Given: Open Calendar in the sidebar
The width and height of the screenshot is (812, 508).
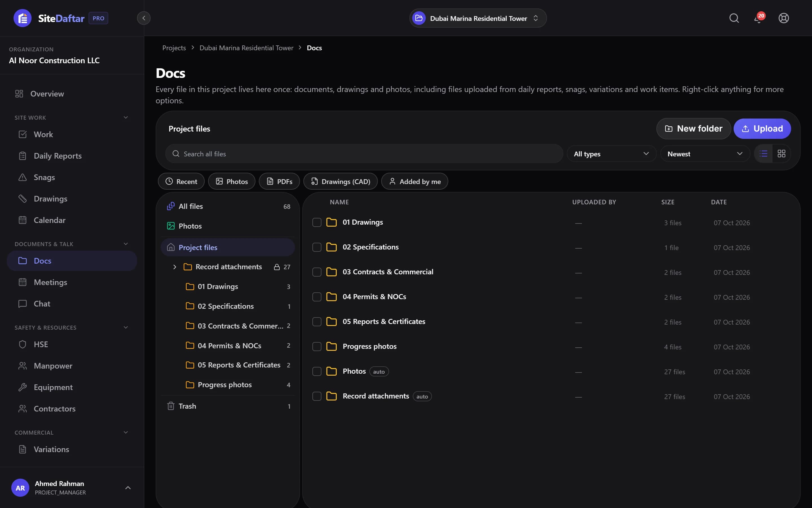Looking at the screenshot, I should pos(72,220).
